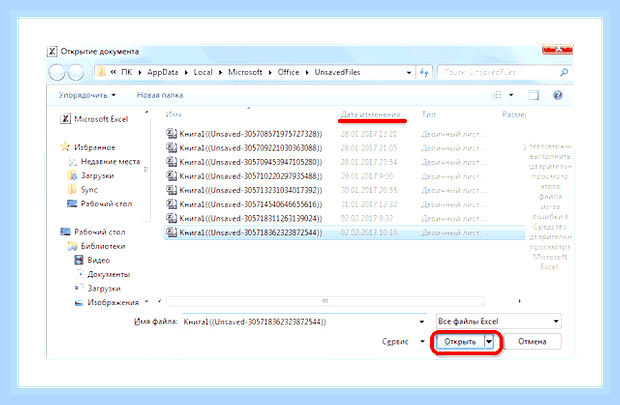Screen dimensions: 620x405
Task: Sort by Дата изменения column header
Action: (x=370, y=114)
